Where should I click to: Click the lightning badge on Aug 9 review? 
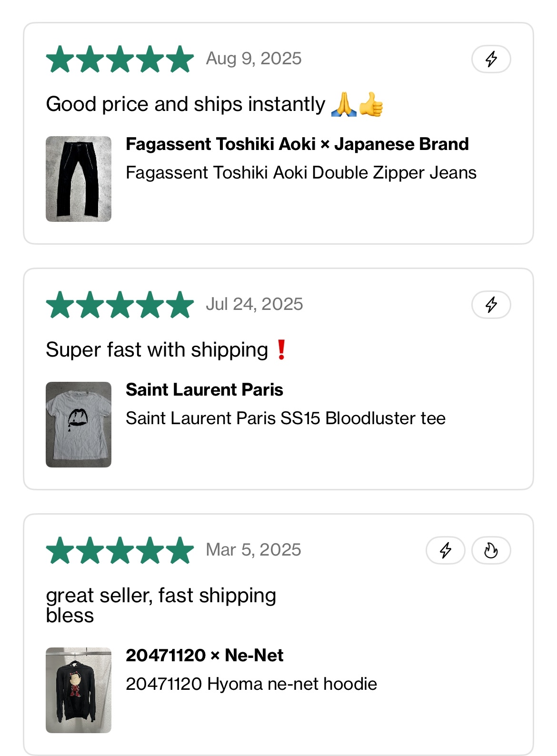[x=491, y=59]
